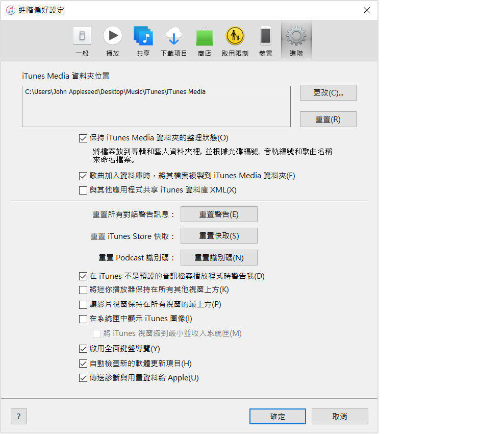Click the 重置快取(S) button
504x434 pixels.
[219, 236]
